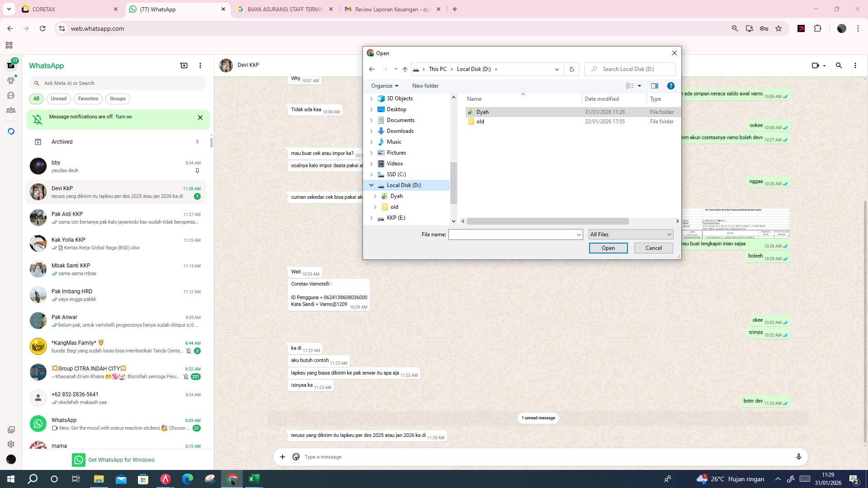Image resolution: width=868 pixels, height=488 pixels.
Task: Open Meta AI from the sidebar
Action: [x=11, y=131]
